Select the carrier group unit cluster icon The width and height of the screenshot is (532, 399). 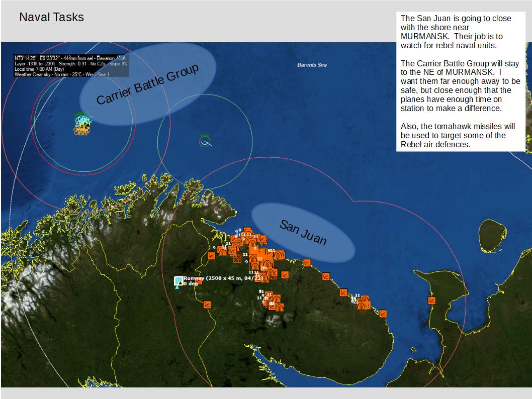coord(82,125)
